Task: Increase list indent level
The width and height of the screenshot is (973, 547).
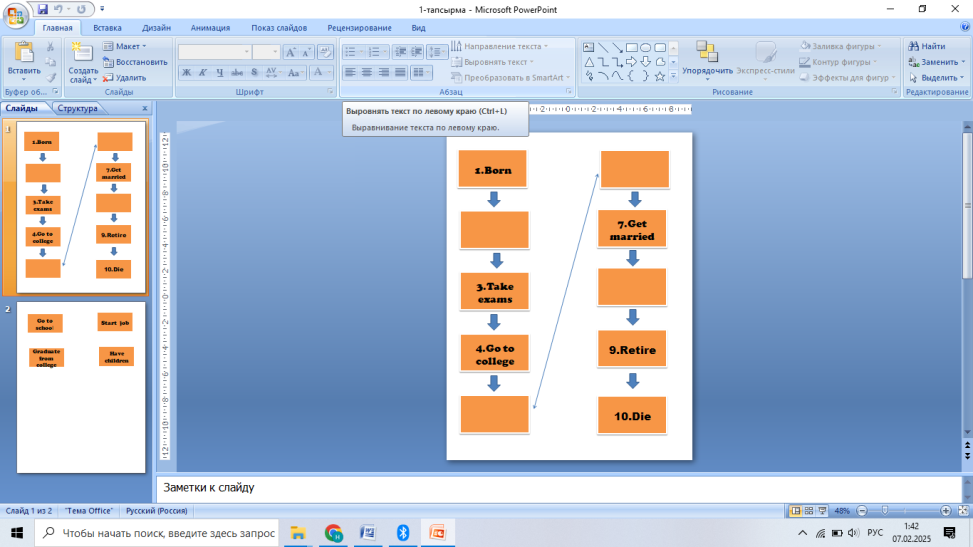Action: (416, 52)
